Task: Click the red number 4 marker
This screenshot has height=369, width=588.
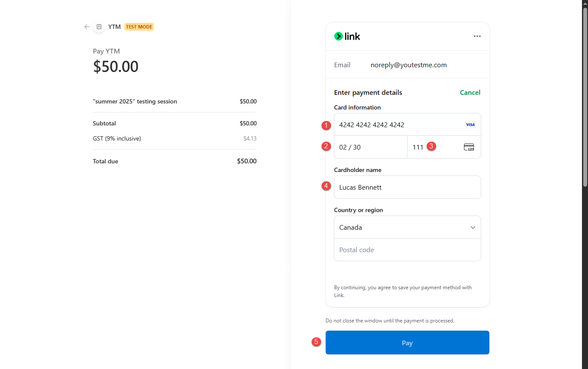Action: 327,186
